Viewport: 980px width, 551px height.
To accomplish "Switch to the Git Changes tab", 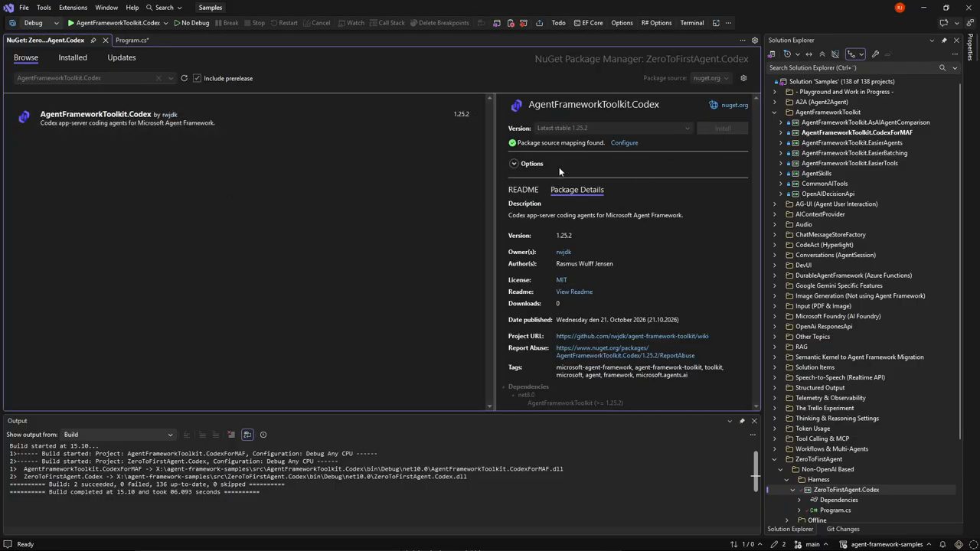I will coord(843,529).
